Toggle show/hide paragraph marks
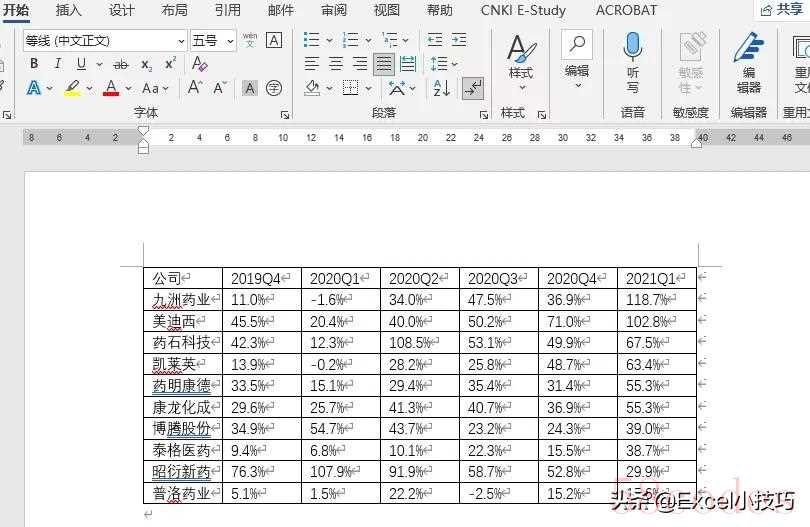The width and height of the screenshot is (810, 527). [x=473, y=88]
